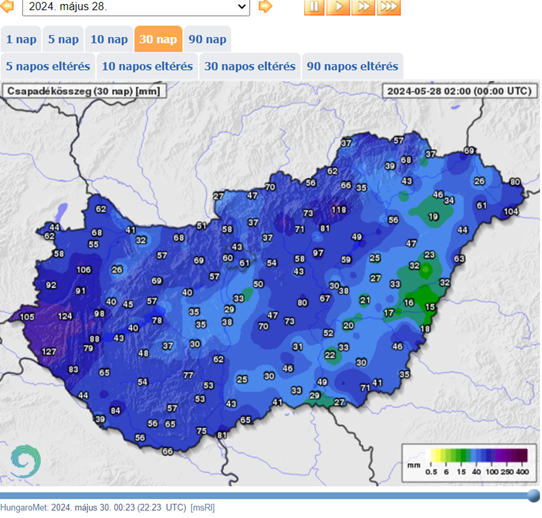Show the 5 napos eltérés view
The image size is (542, 518).
pos(48,66)
